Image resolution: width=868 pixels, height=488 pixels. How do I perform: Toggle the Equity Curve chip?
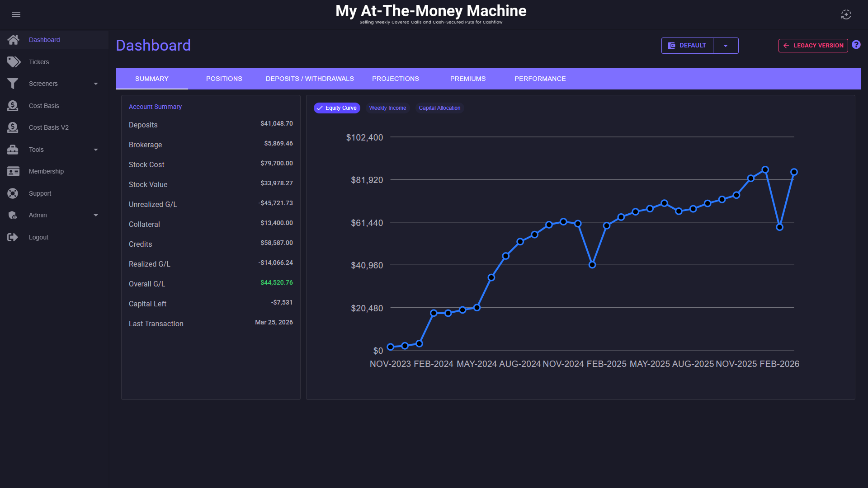pyautogui.click(x=337, y=108)
